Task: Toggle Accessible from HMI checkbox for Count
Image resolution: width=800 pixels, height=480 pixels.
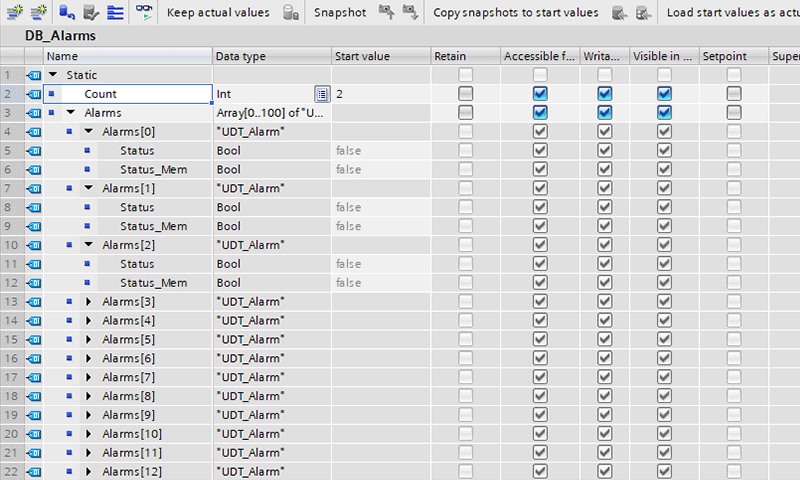Action: [540, 93]
